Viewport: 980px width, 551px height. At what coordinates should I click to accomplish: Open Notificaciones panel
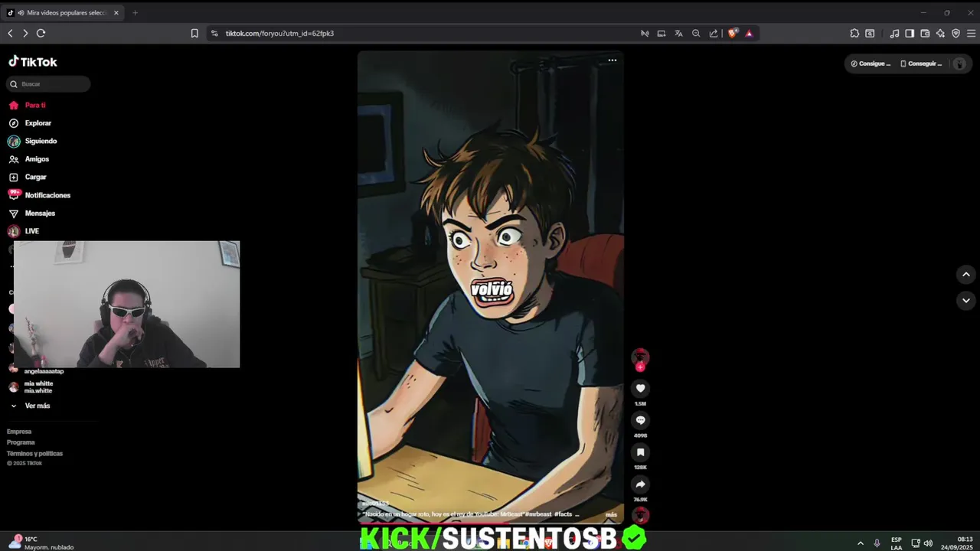tap(39, 195)
